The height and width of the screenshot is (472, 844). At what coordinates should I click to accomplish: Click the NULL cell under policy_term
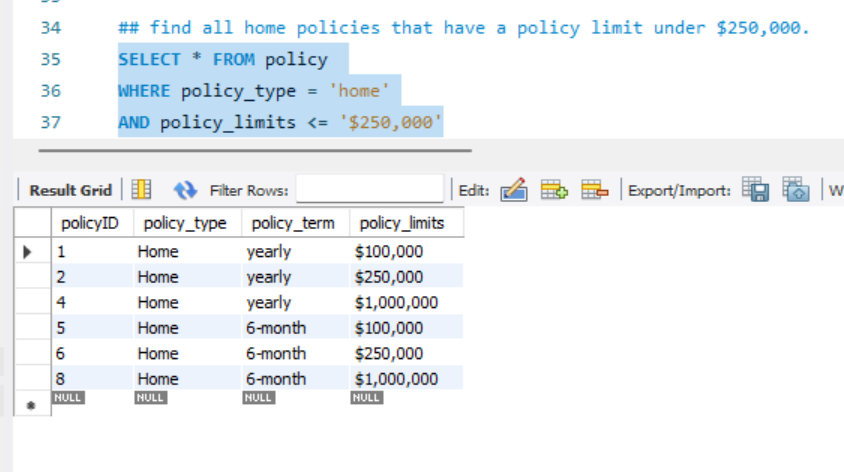coord(258,398)
